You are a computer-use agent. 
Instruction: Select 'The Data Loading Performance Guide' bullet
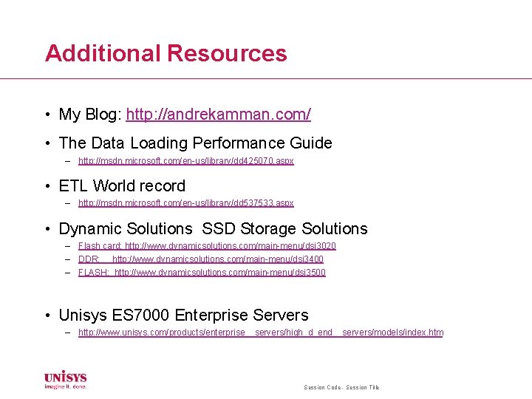(195, 143)
